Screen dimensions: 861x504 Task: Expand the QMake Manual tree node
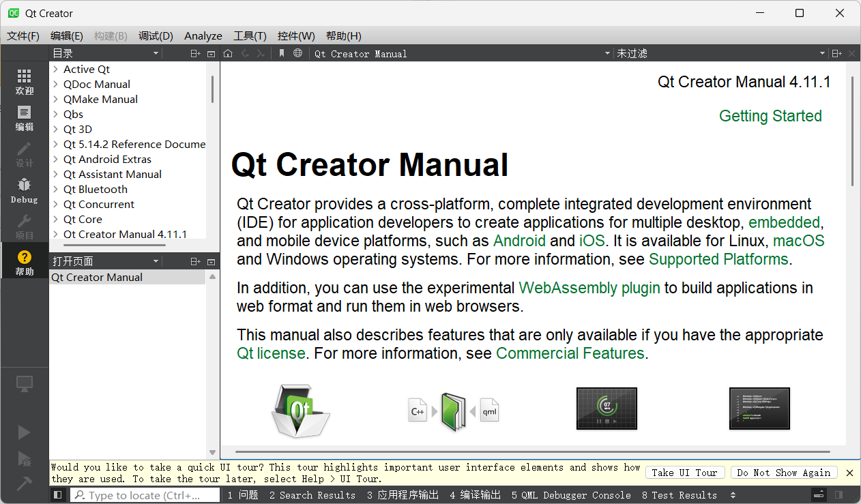55,99
